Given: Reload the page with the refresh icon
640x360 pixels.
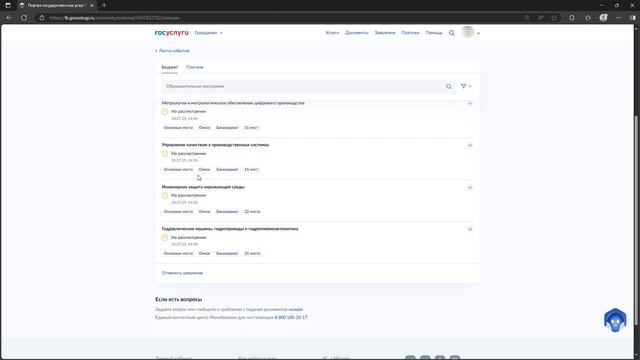Looking at the screenshot, I should pyautogui.click(x=24, y=18).
